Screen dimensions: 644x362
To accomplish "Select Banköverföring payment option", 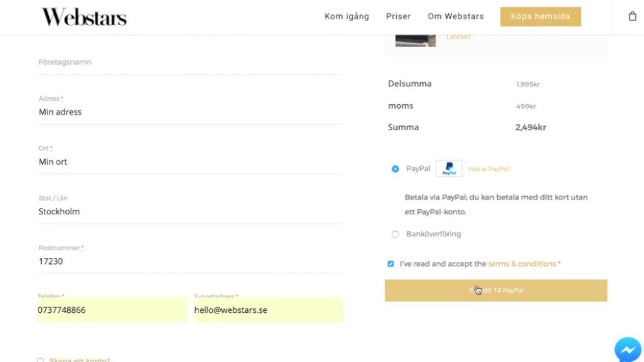I will (x=395, y=234).
